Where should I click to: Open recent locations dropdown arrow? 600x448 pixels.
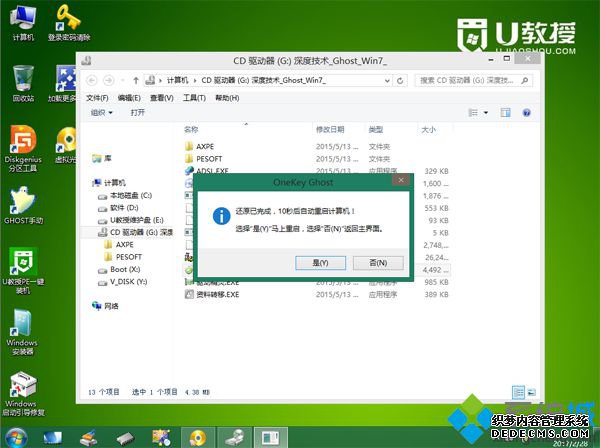pos(122,80)
